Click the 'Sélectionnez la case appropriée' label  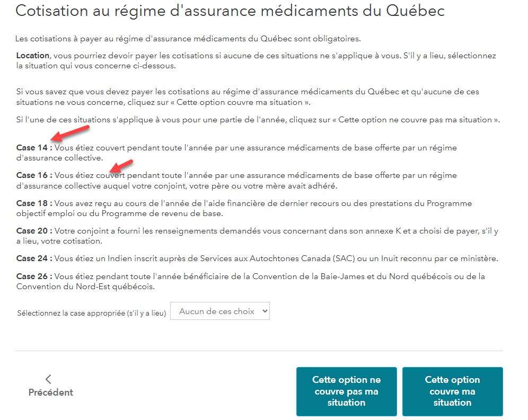tap(92, 313)
